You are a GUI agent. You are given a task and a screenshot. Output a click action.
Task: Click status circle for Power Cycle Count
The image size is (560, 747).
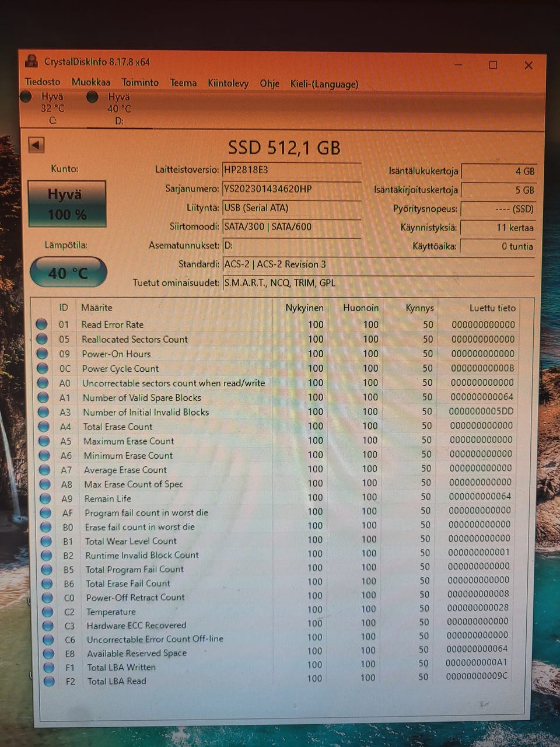click(43, 368)
